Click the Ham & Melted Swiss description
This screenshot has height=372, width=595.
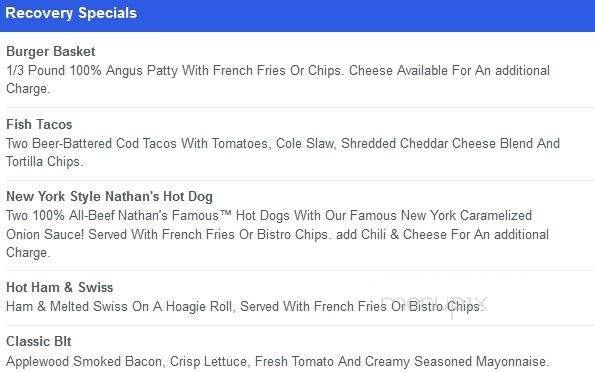(245, 306)
